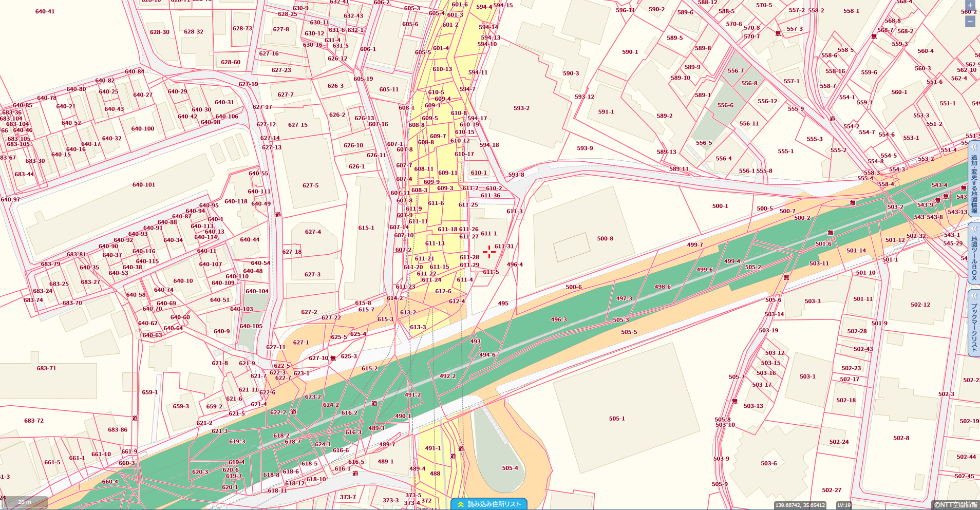Select parcel 683-71
Viewport: 980px width, 510px height.
coord(46,368)
